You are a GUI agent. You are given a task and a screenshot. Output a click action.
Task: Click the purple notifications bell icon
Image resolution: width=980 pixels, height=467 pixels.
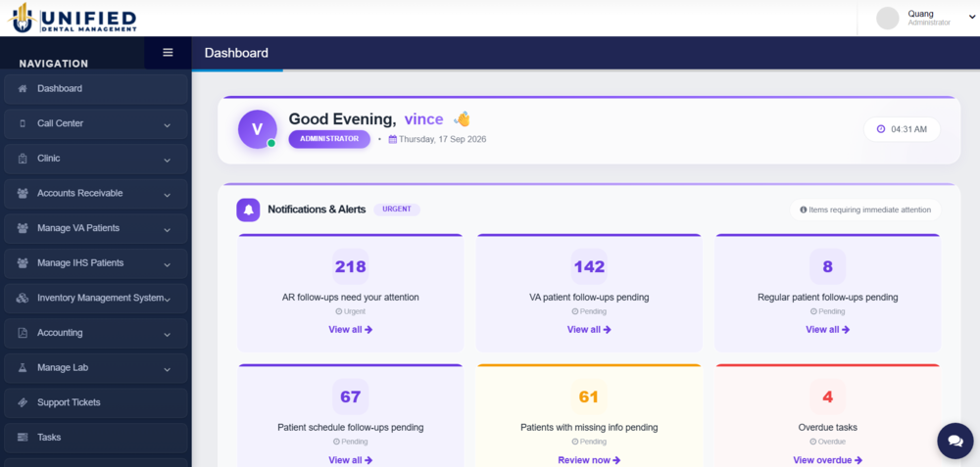click(x=248, y=210)
